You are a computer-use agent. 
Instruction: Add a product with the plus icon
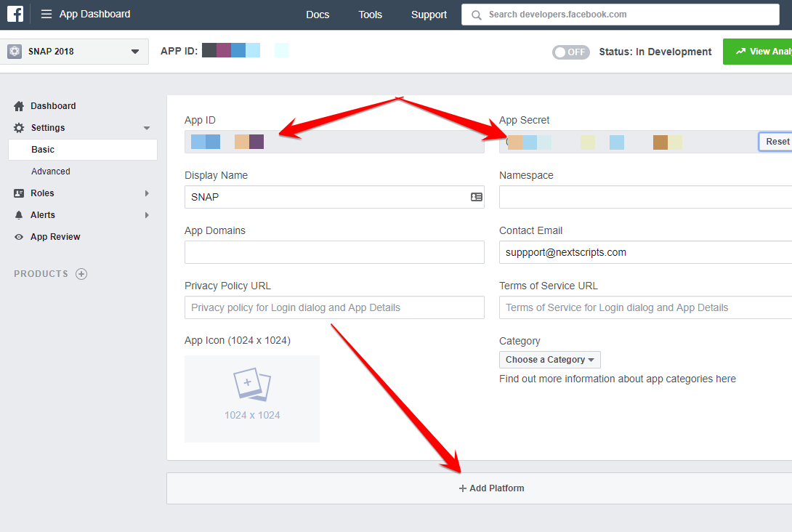coord(81,274)
